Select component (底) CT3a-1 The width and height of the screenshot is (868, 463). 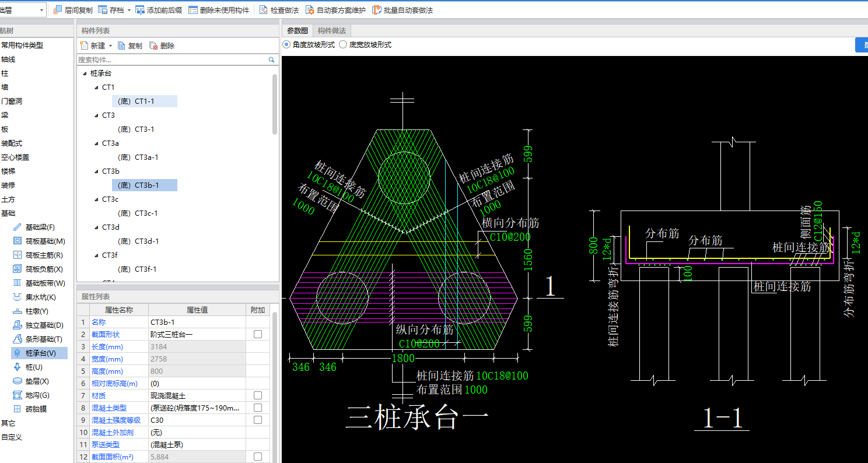[138, 157]
